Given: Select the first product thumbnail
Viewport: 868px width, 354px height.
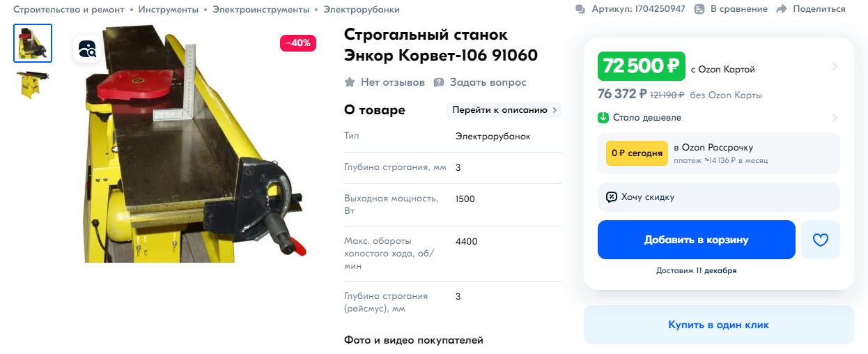Looking at the screenshot, I should [33, 43].
